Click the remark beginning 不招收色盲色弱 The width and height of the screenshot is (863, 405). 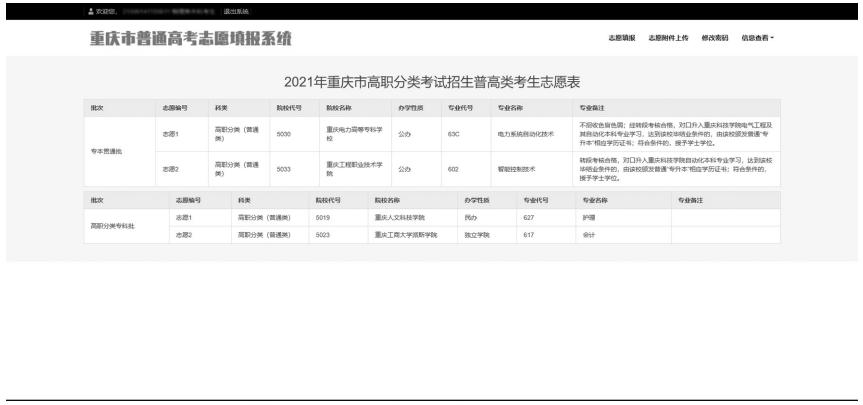[x=676, y=134]
